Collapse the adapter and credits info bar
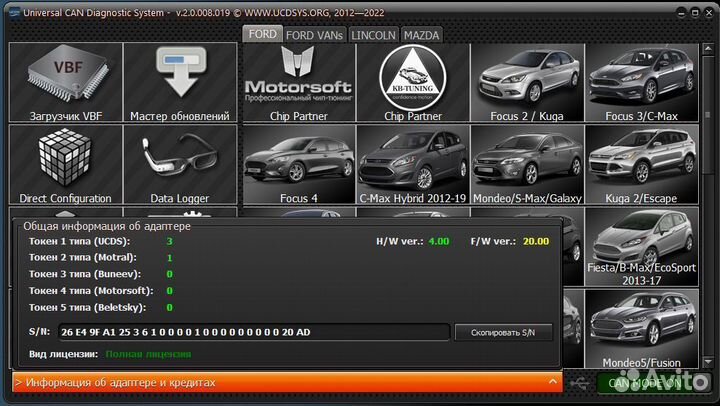The image size is (720, 406). (285, 382)
